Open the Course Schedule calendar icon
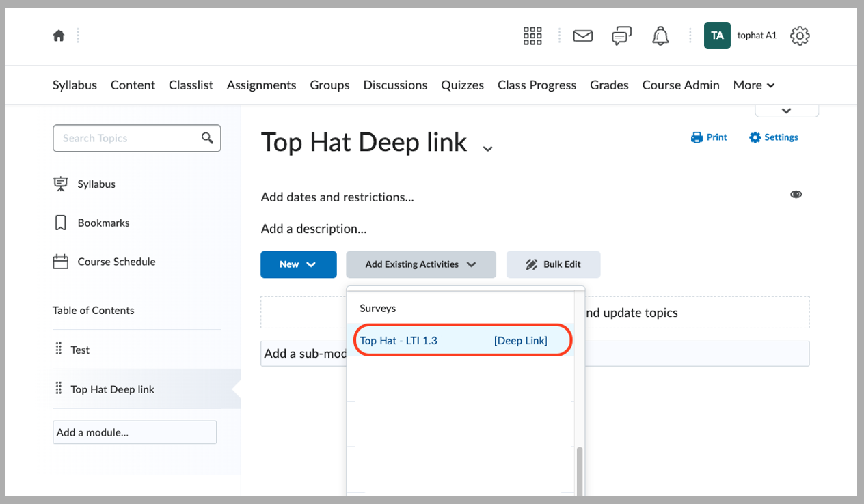This screenshot has height=504, width=864. pyautogui.click(x=61, y=261)
